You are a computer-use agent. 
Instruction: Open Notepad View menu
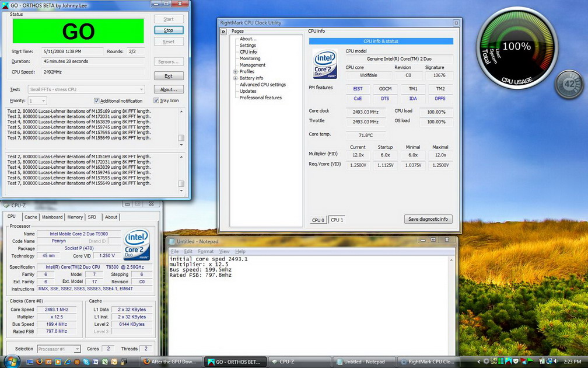[224, 251]
